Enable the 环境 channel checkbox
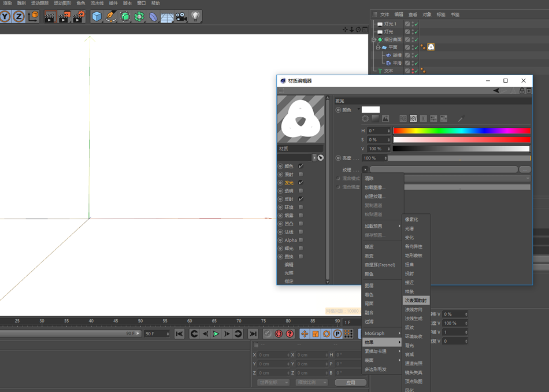Screen dimensions: 549x392 (301, 208)
